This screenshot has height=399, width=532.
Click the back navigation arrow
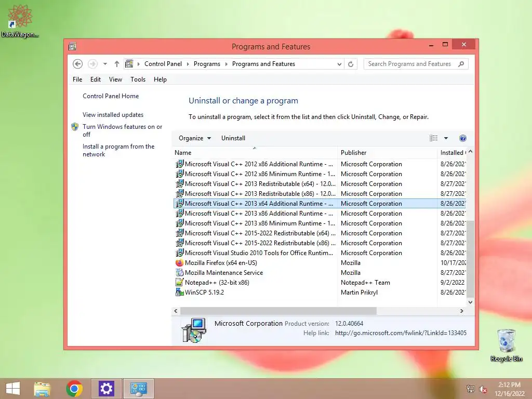78,64
